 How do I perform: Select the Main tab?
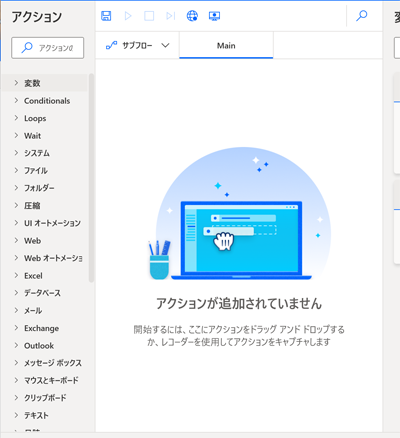tap(226, 45)
